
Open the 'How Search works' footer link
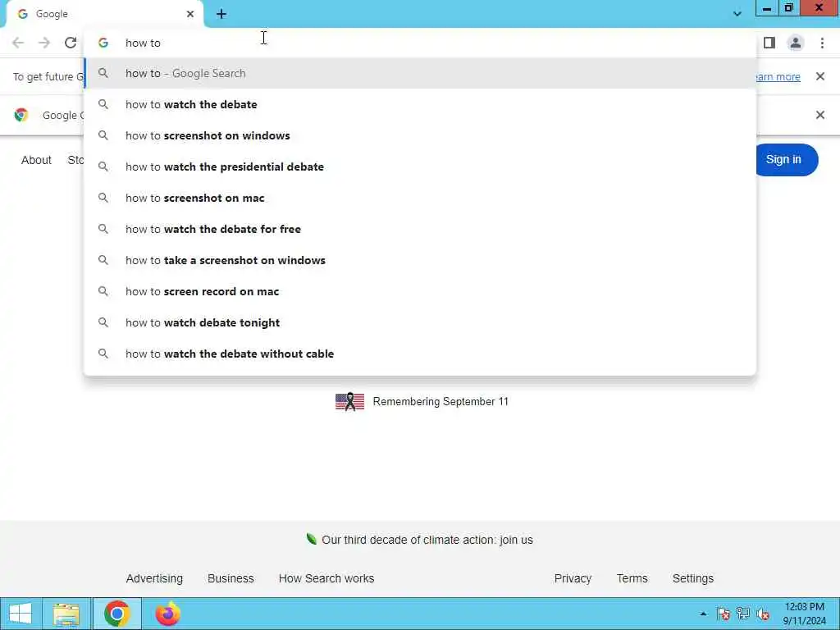pyautogui.click(x=326, y=578)
